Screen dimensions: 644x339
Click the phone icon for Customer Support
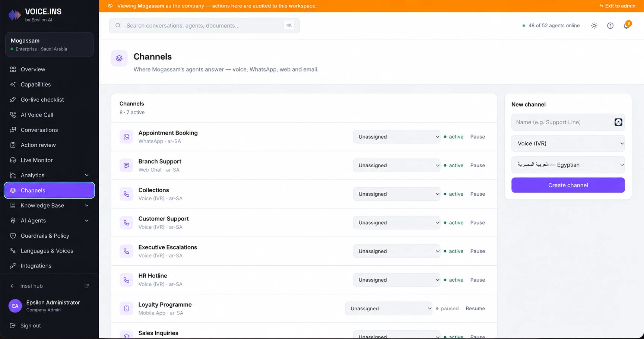126,223
